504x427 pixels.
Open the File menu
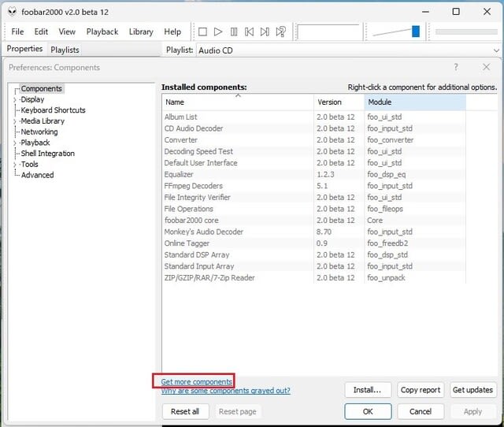click(x=17, y=32)
